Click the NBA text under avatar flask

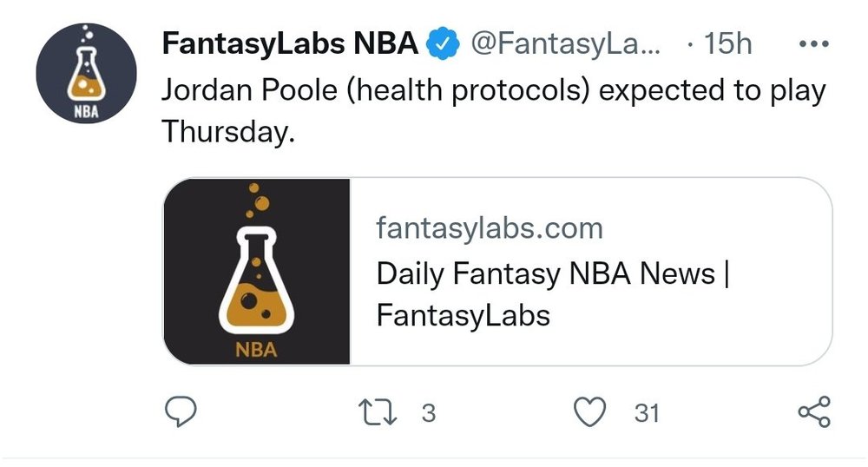[86, 112]
